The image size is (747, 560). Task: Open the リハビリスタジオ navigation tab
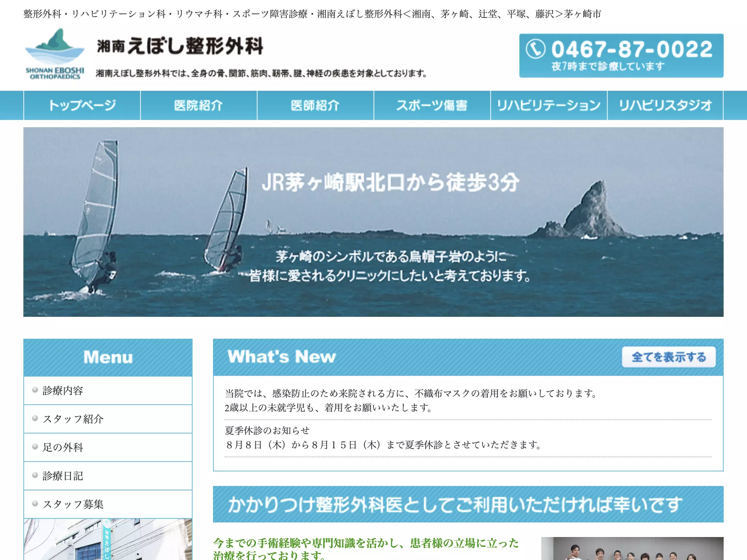click(665, 105)
